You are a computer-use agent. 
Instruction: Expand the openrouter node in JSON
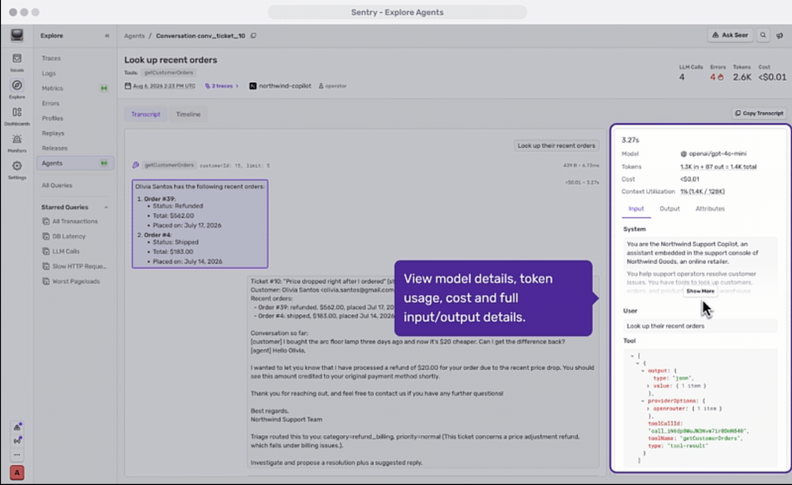pyautogui.click(x=649, y=408)
